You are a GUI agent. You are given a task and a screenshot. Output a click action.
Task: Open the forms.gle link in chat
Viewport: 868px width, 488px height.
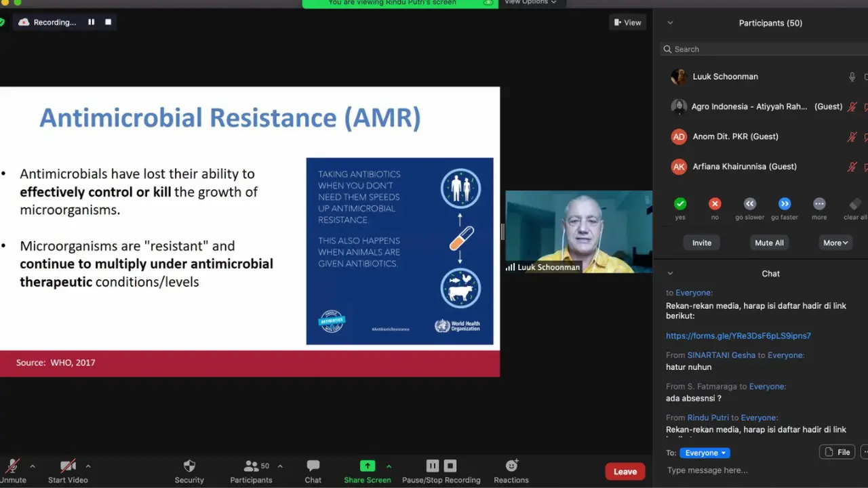click(738, 335)
